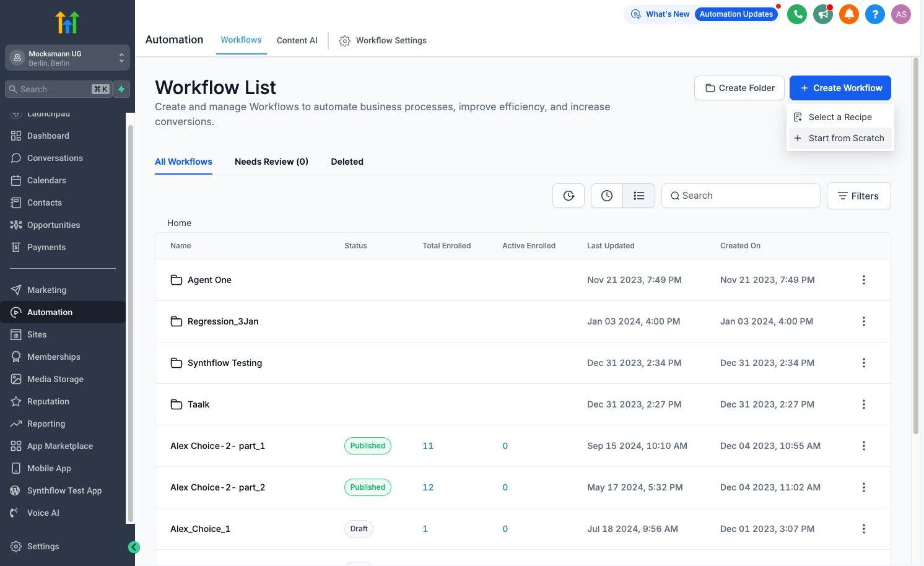Switch to the Deleted tab

[347, 162]
